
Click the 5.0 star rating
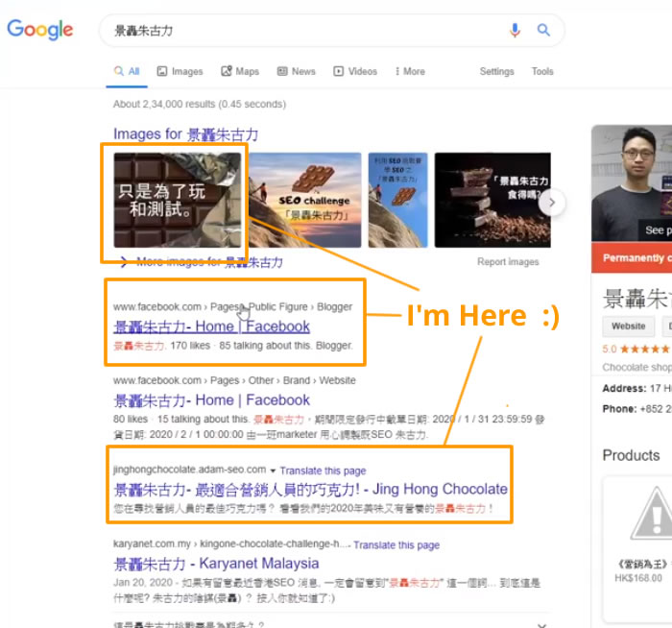click(636, 349)
